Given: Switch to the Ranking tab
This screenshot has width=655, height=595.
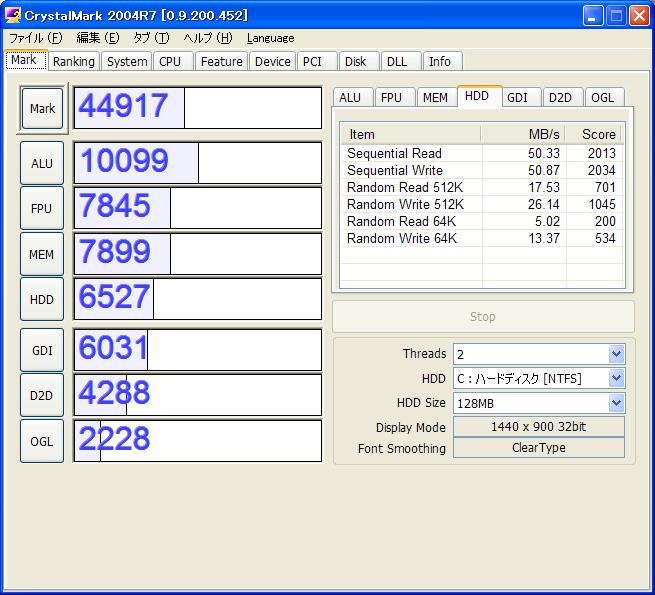Looking at the screenshot, I should pos(74,61).
